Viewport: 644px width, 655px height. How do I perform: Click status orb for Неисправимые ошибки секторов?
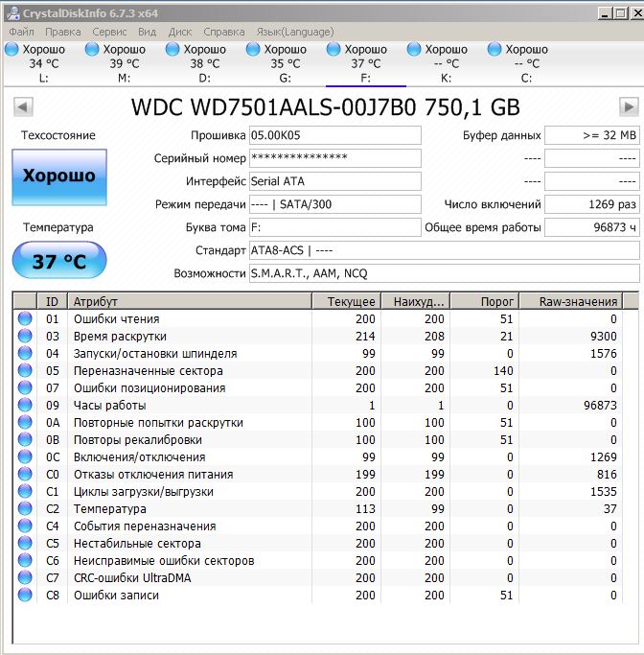tap(25, 561)
